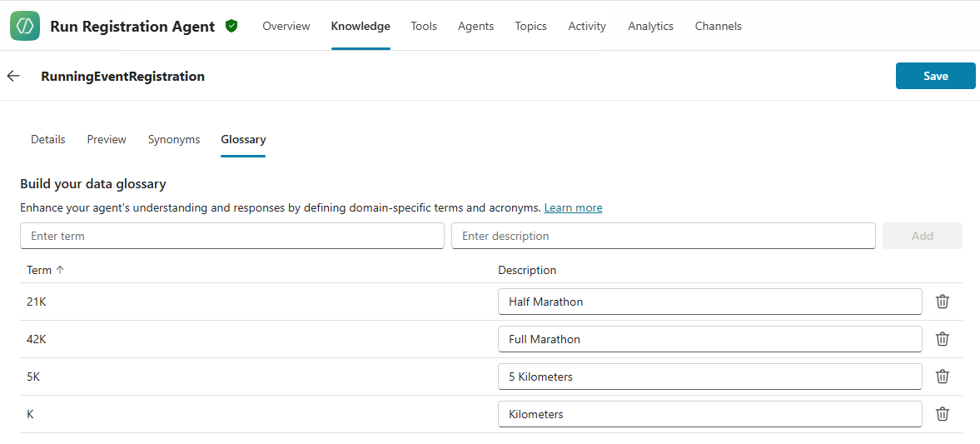Switch to the Details sub-tab
This screenshot has height=444, width=980.
click(x=47, y=139)
